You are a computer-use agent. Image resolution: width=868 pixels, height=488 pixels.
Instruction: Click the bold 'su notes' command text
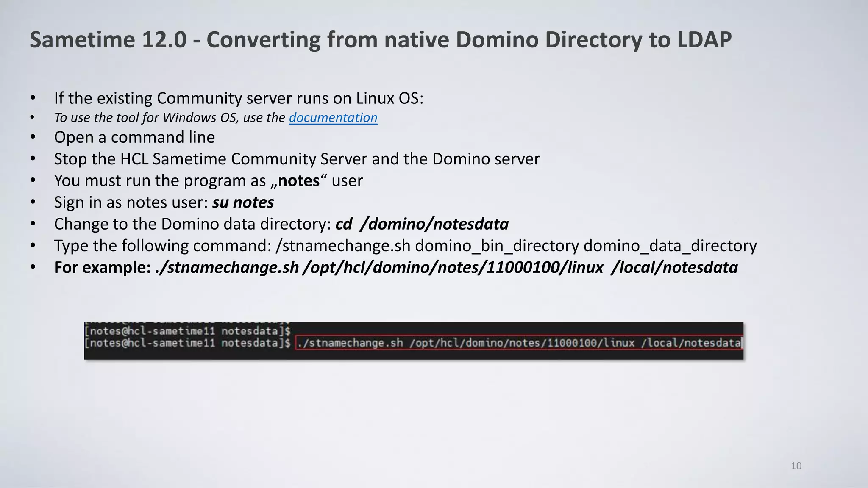tap(243, 202)
